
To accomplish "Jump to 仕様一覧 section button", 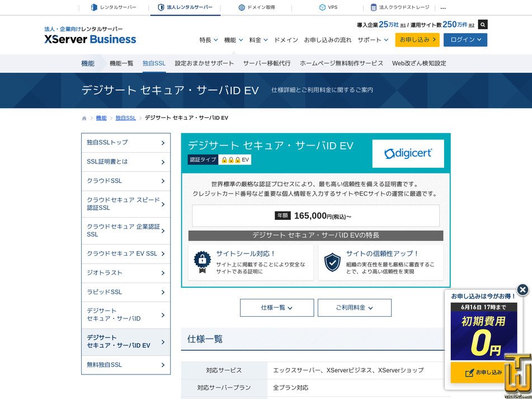I will 277,308.
